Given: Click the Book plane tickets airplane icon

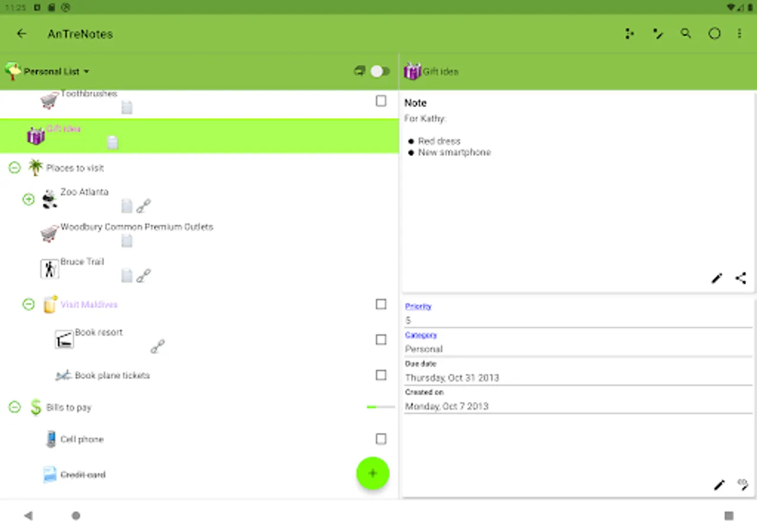Looking at the screenshot, I should point(64,375).
